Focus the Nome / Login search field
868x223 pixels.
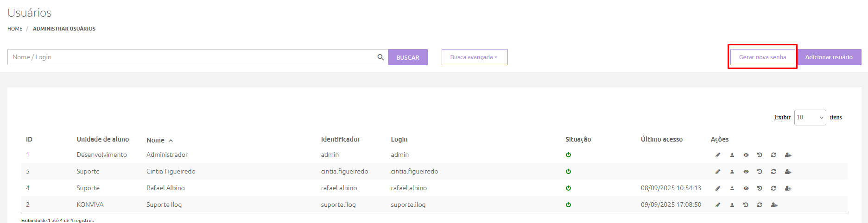point(190,57)
